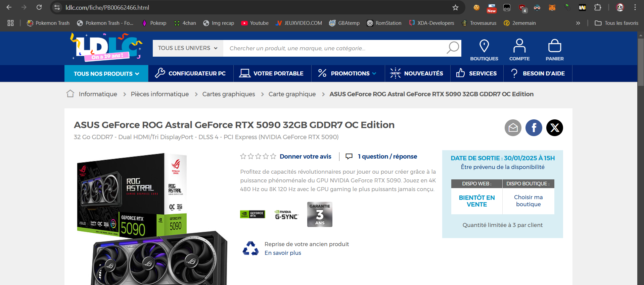Click Être prévenu de la disponibilité
The image size is (644, 285).
(503, 167)
